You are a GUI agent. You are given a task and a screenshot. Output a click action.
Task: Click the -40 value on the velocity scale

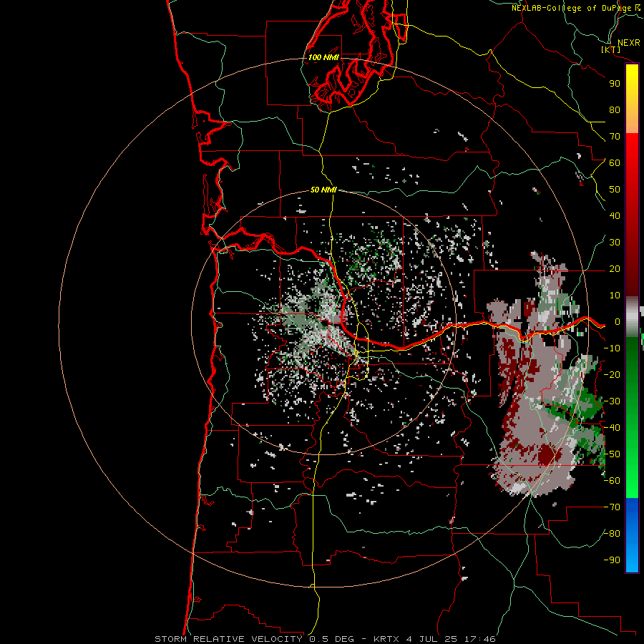click(x=612, y=428)
